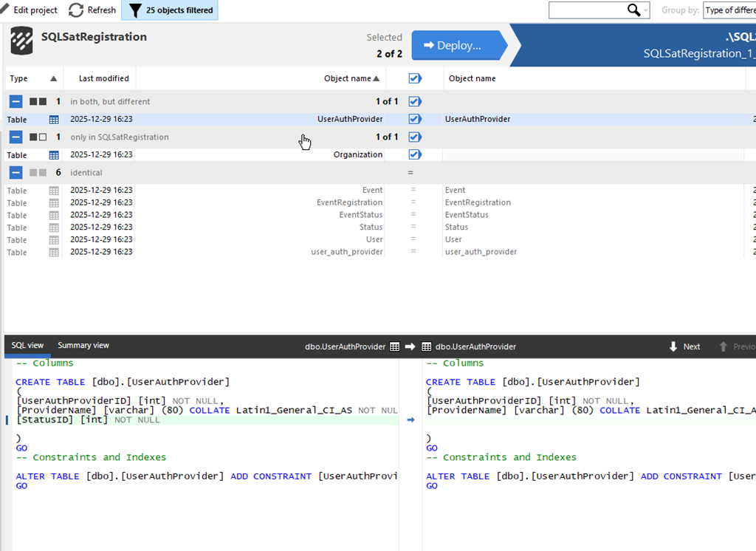The image size is (756, 551).
Task: Toggle the select-all checkbox in column header
Action: (414, 78)
